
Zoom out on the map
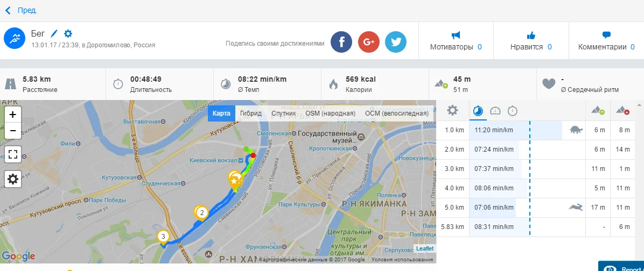[13, 130]
